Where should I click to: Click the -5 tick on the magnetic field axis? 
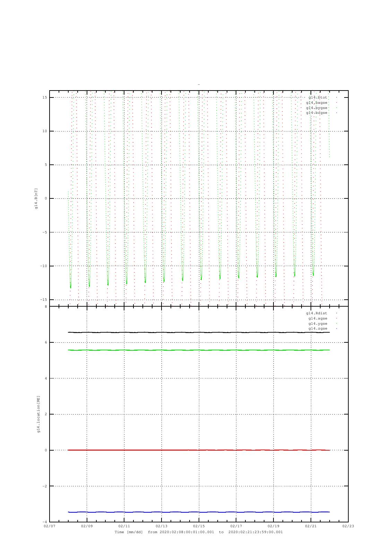tap(45, 232)
